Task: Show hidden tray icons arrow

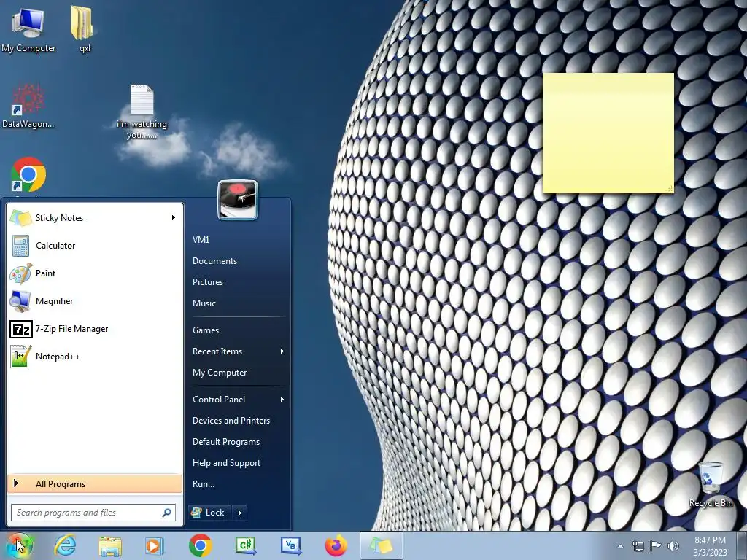Action: click(x=620, y=546)
